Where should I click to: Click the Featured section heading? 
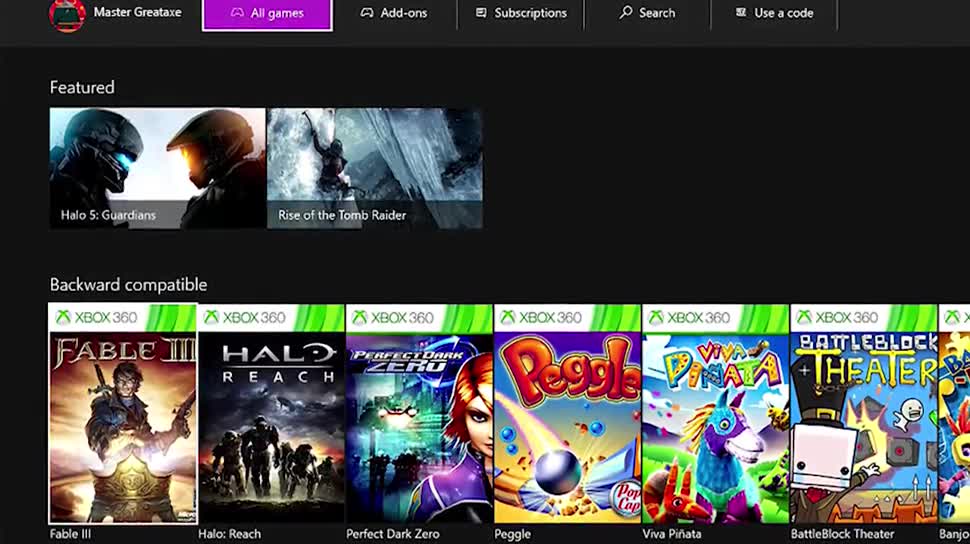coord(82,87)
